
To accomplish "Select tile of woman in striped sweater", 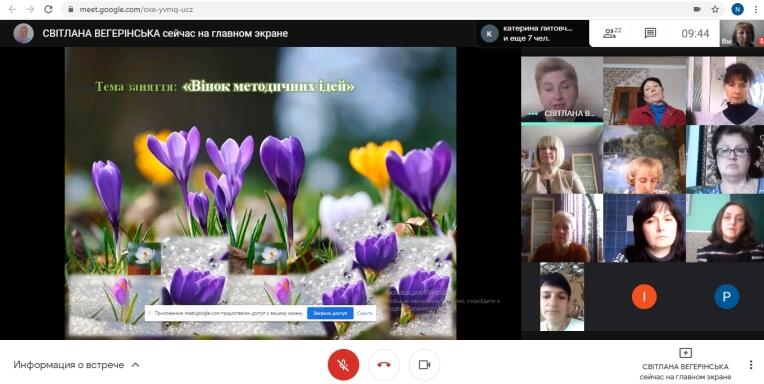I will (x=725, y=228).
